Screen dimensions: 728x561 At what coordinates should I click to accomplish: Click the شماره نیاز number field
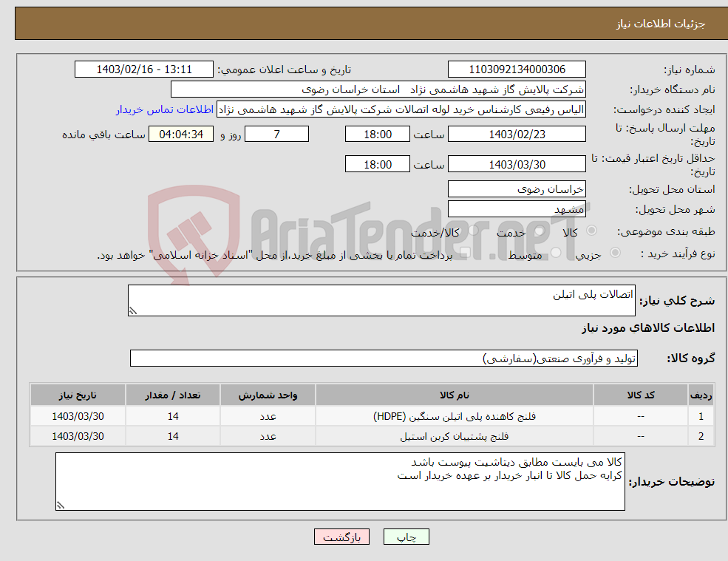pyautogui.click(x=517, y=69)
